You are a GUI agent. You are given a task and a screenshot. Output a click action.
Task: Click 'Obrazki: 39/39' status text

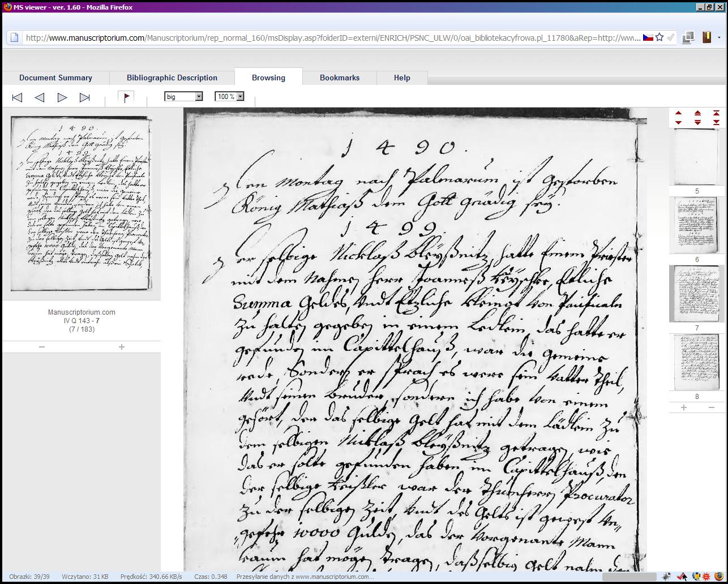click(x=29, y=577)
